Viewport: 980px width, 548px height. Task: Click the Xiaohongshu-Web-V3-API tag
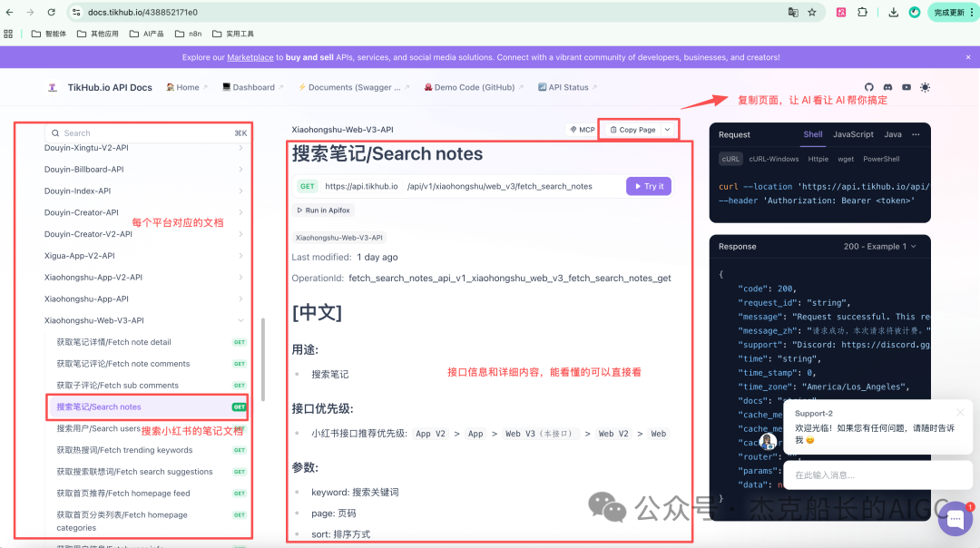[x=338, y=238]
